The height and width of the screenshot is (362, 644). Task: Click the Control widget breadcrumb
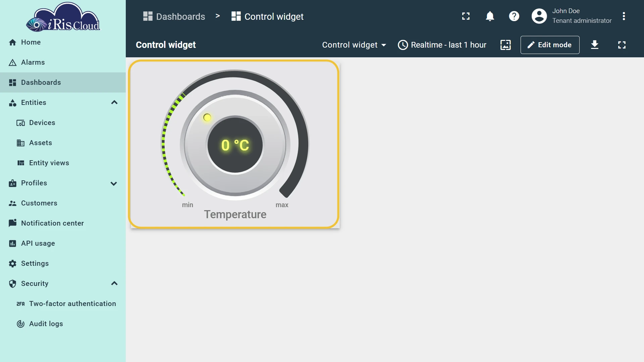pyautogui.click(x=267, y=16)
